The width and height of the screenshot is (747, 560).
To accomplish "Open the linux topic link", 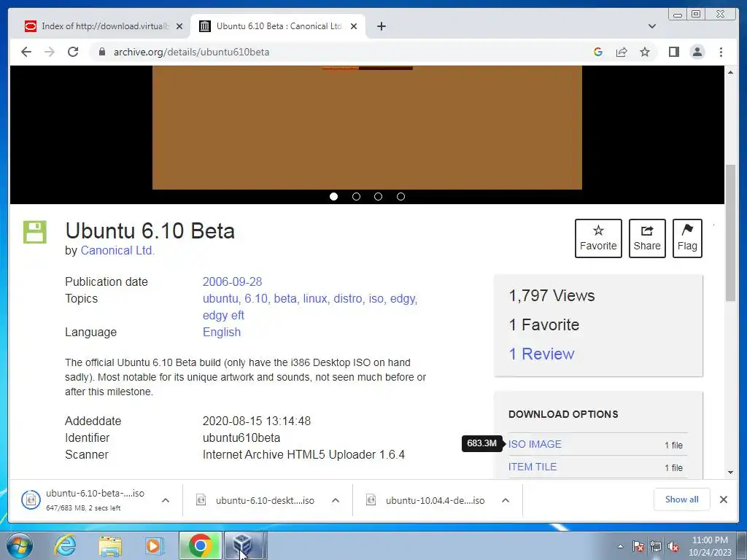I will (x=316, y=298).
